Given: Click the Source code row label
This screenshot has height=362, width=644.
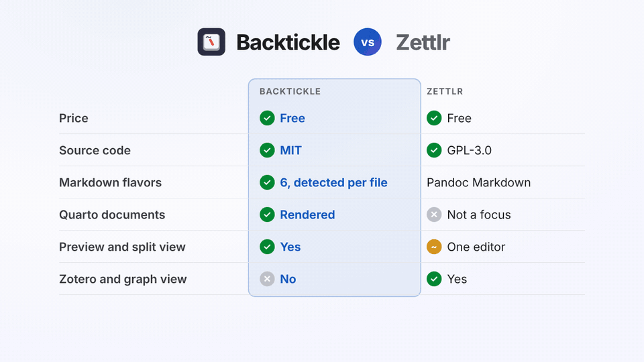Looking at the screenshot, I should (x=95, y=150).
